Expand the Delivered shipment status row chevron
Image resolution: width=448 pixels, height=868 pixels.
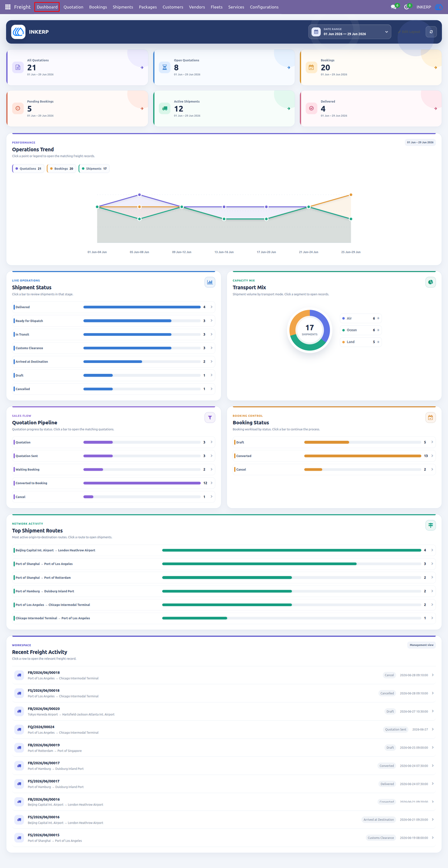(212, 307)
